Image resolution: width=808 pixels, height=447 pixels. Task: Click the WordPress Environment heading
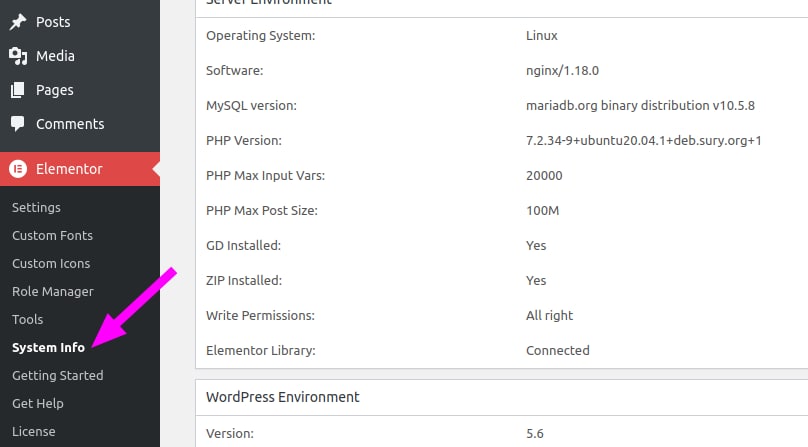[283, 397]
